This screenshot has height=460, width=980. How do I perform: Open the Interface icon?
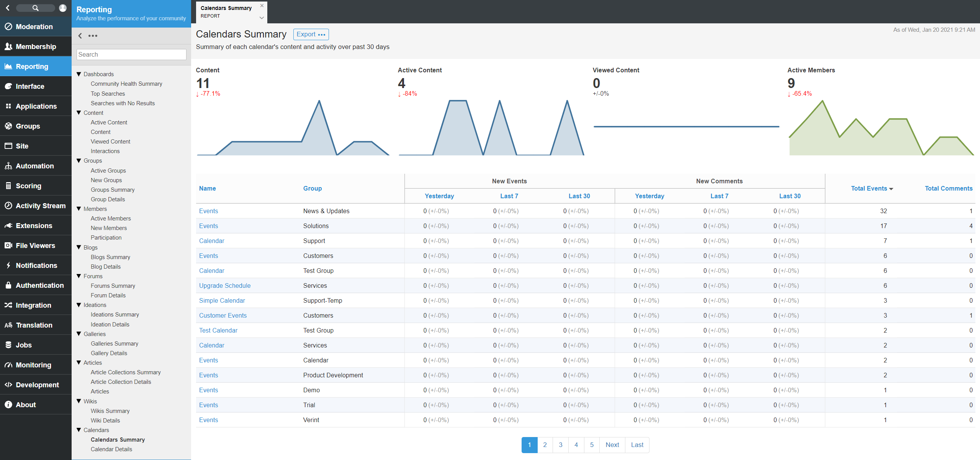(8, 86)
